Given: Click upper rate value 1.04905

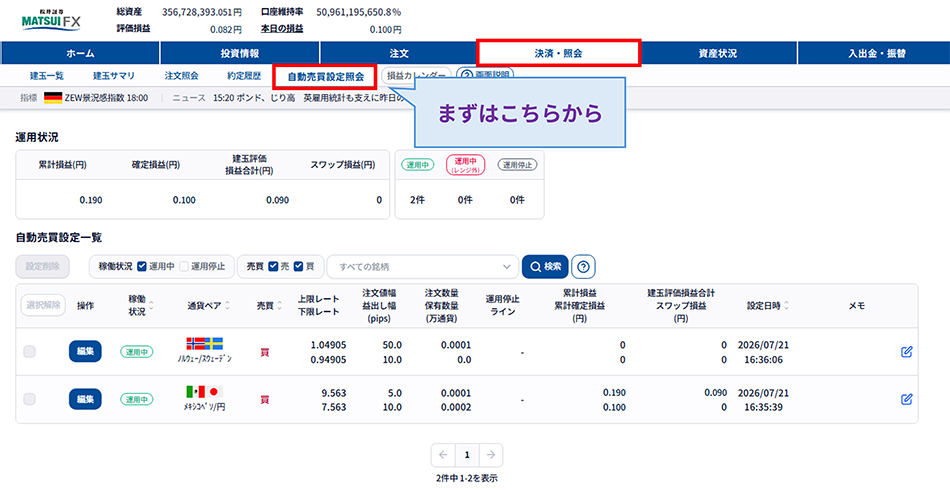Looking at the screenshot, I should (x=328, y=345).
